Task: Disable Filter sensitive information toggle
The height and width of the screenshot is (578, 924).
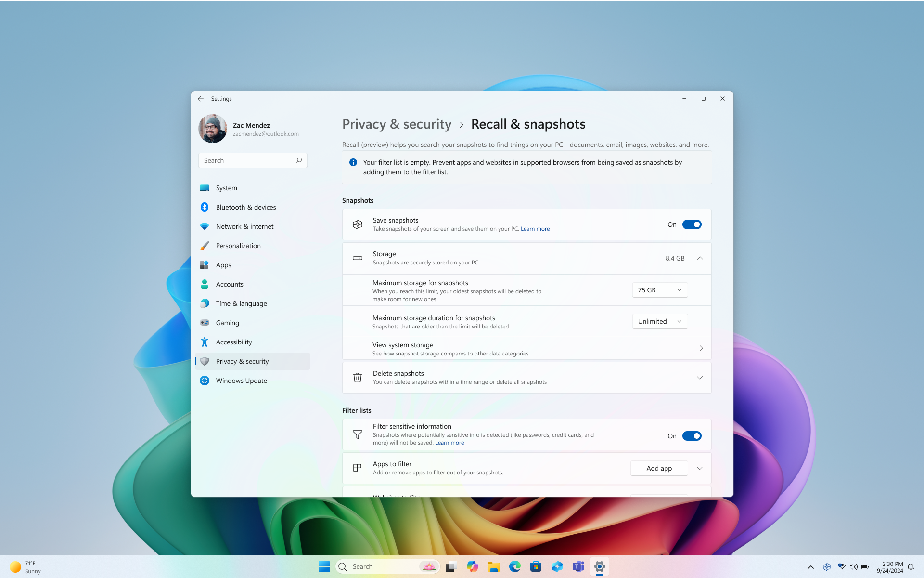Action: (692, 435)
